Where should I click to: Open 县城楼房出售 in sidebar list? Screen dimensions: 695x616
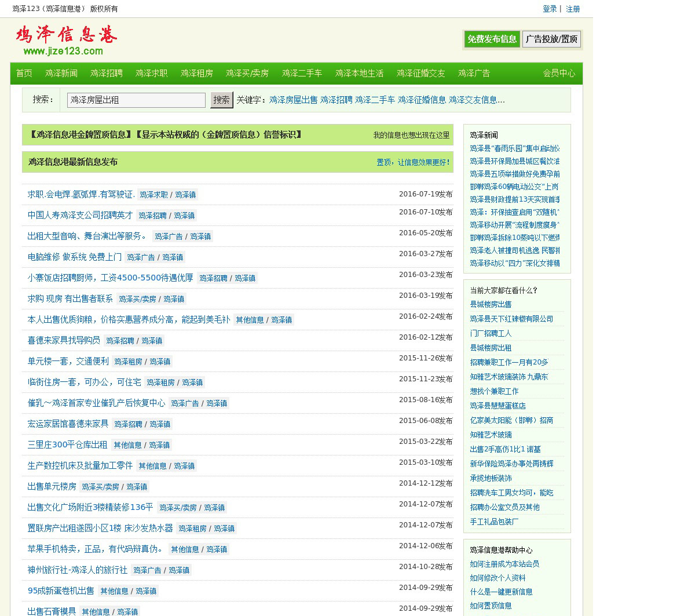tap(491, 304)
